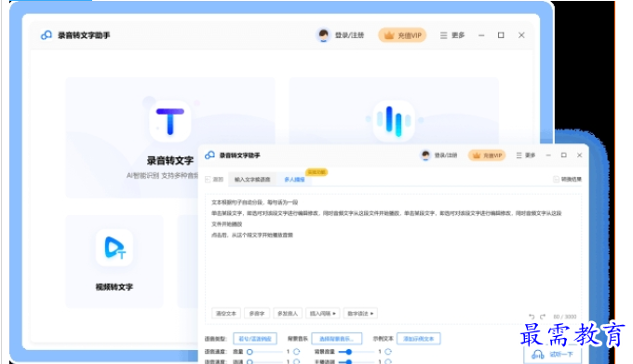
Task: Close the back 录音转文字助手 window
Action: (x=521, y=35)
